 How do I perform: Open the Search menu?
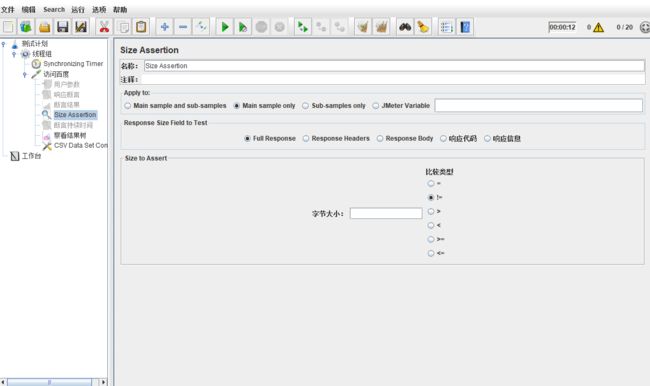coord(54,10)
